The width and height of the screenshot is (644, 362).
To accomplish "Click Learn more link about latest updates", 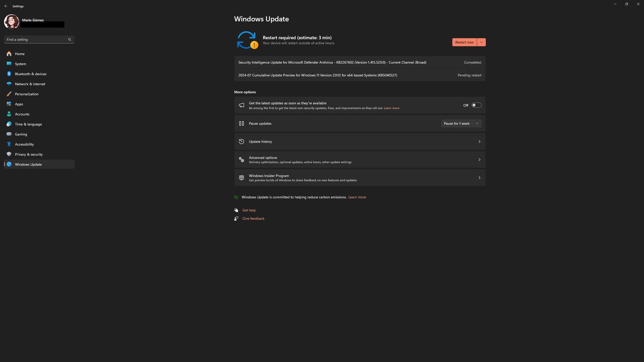I will [391, 108].
